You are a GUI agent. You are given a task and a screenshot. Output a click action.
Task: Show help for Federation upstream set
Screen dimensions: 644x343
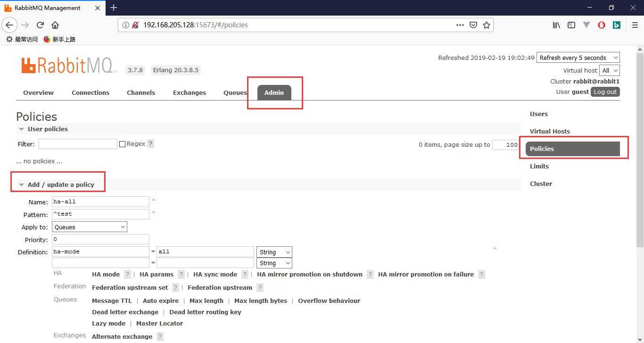[175, 287]
